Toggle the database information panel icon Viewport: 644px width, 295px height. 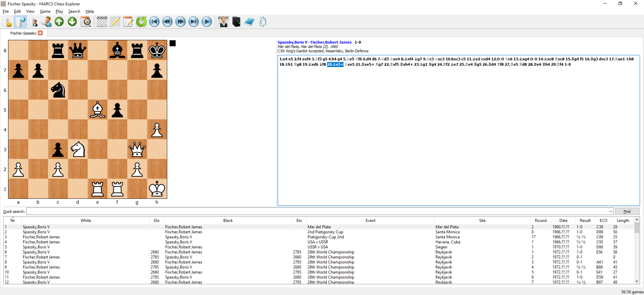(x=20, y=22)
